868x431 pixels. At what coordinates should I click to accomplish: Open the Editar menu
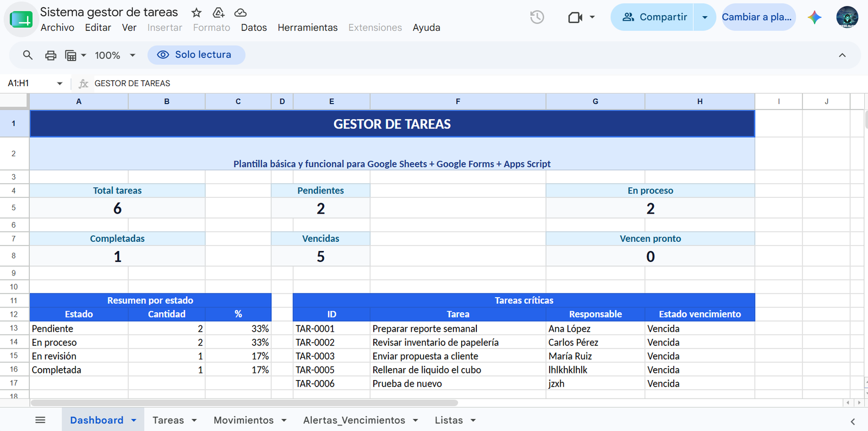click(x=98, y=28)
